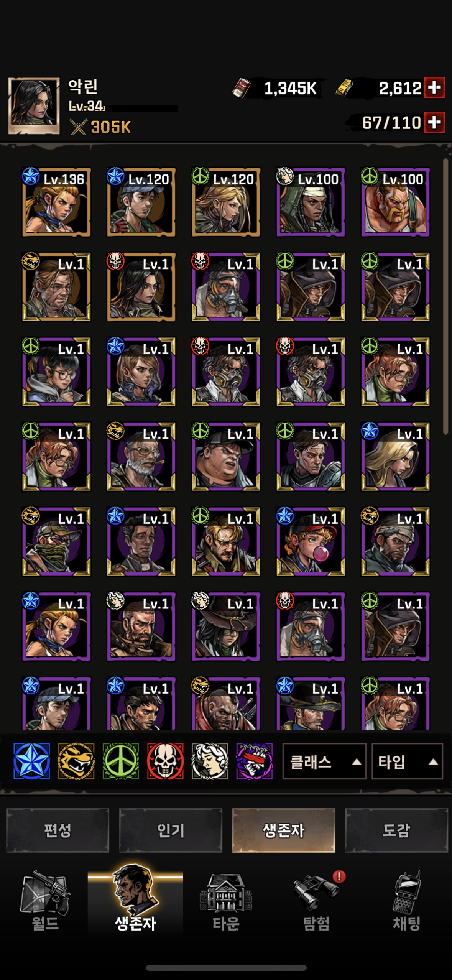This screenshot has width=452, height=980.
Task: Select the red skull faction filter icon
Action: 165,761
